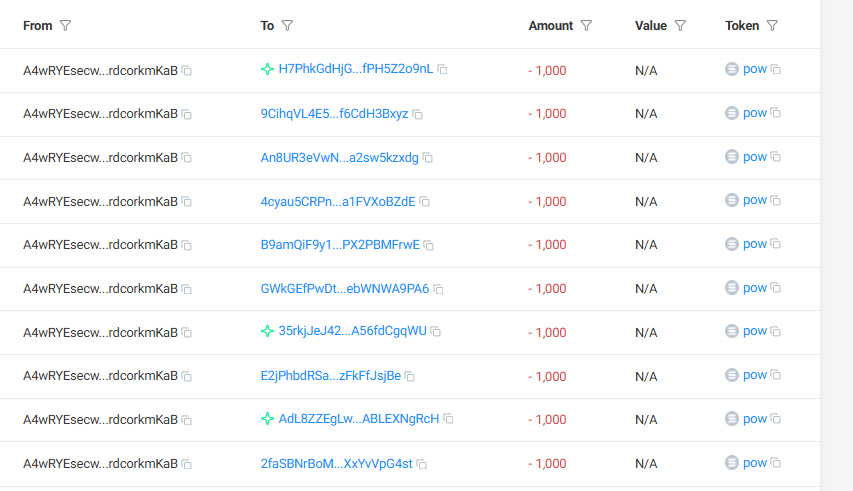
Task: Click green badge icon beside AdL8ZZEgLw address
Action: (267, 419)
